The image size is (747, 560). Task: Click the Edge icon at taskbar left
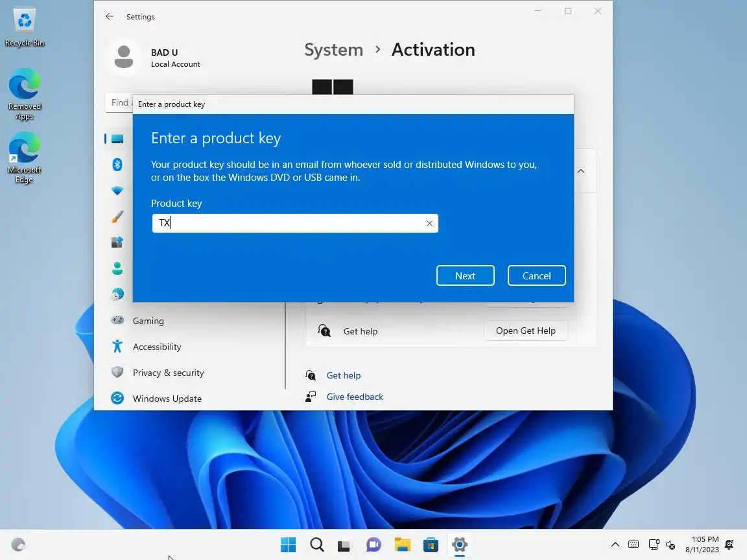tap(19, 544)
